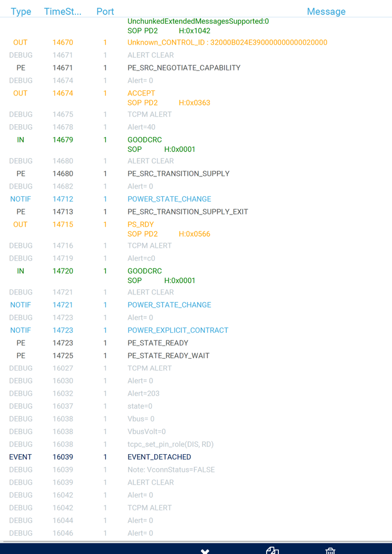The height and width of the screenshot is (554, 392).
Task: Click the copy trace icon in bottom bar
Action: coord(272,551)
